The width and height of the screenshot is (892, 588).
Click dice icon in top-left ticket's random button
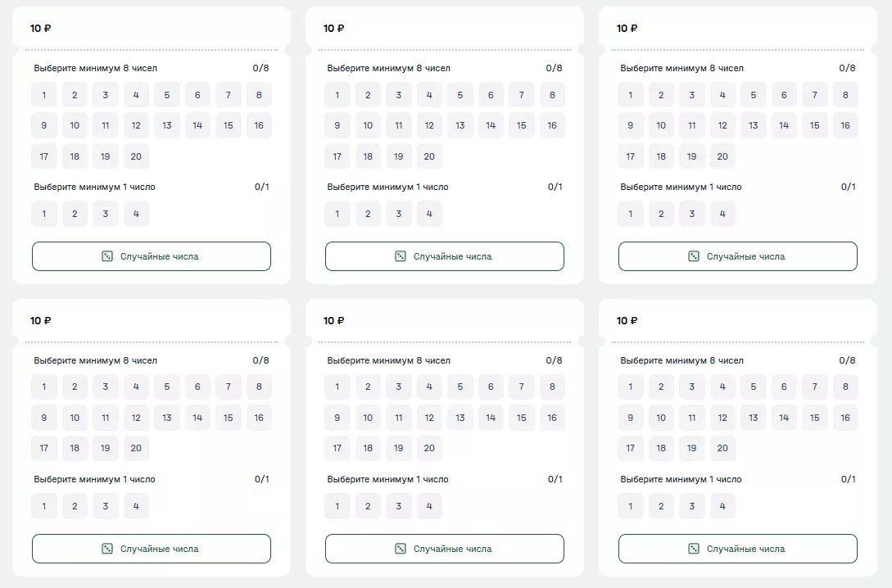[106, 256]
